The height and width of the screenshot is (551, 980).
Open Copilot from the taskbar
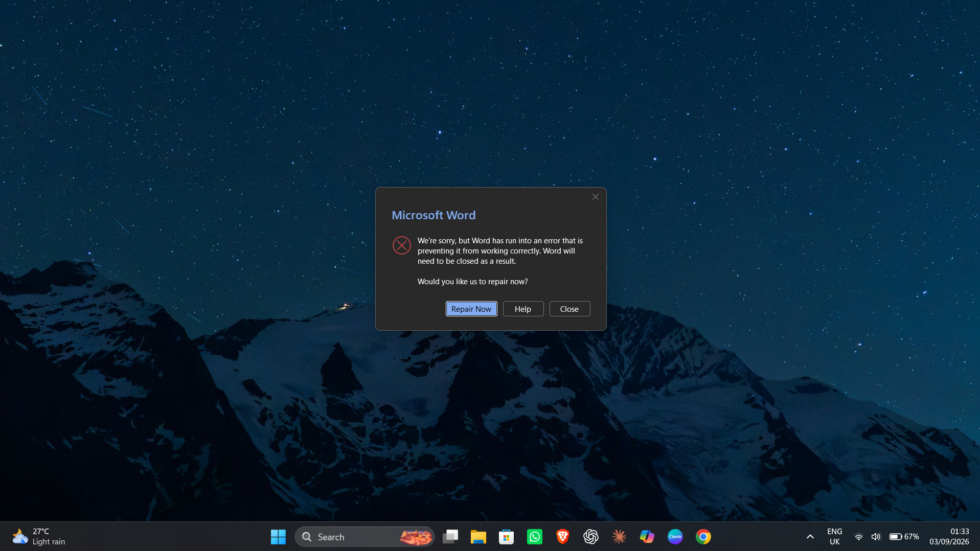tap(647, 537)
